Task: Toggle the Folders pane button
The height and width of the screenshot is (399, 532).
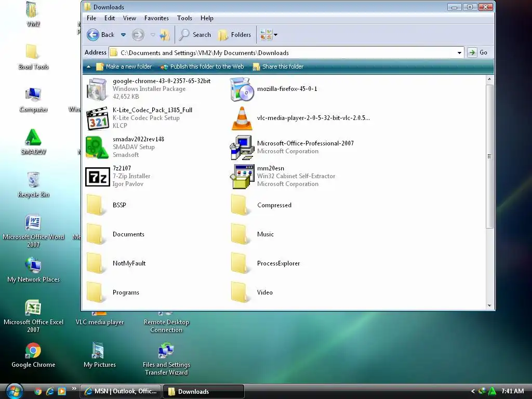Action: 234,35
